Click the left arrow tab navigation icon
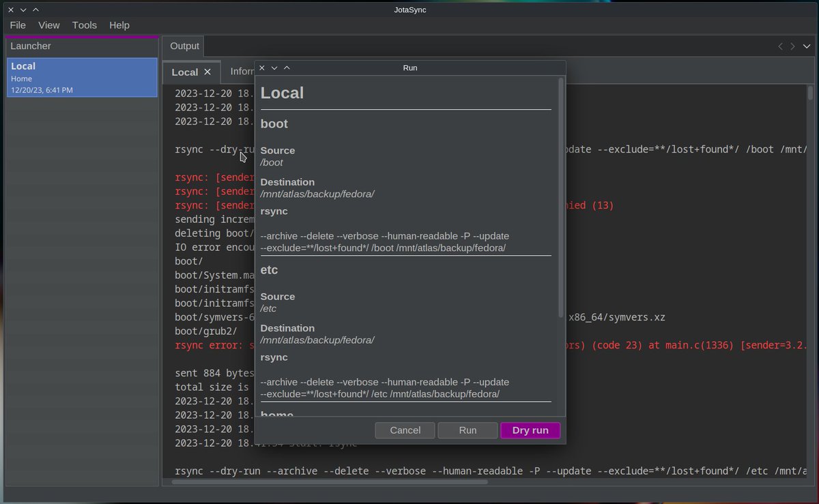Viewport: 819px width, 504px height. pyautogui.click(x=780, y=46)
